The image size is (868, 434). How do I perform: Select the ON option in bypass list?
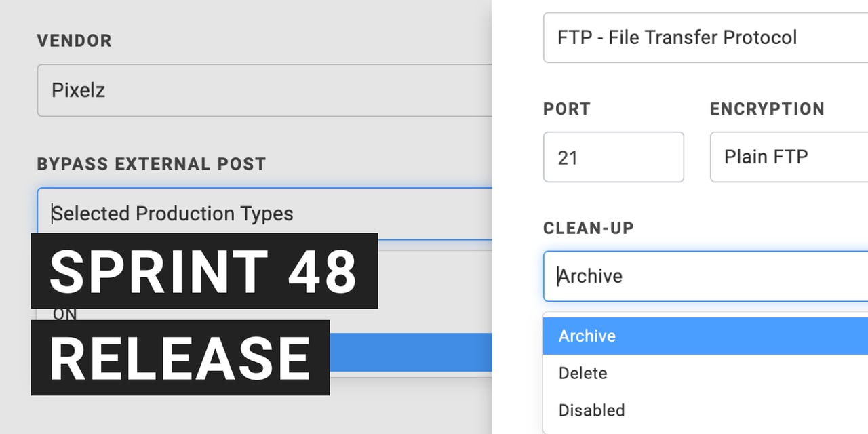pos(65,314)
